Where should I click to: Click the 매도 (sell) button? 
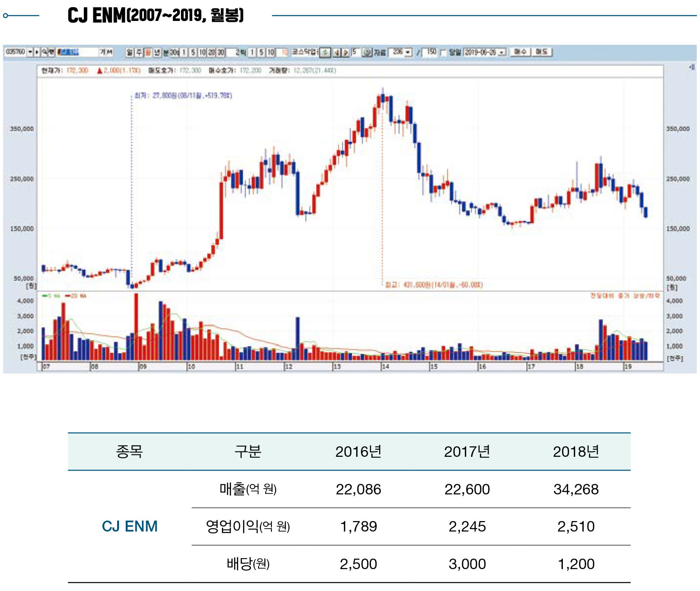click(x=542, y=52)
